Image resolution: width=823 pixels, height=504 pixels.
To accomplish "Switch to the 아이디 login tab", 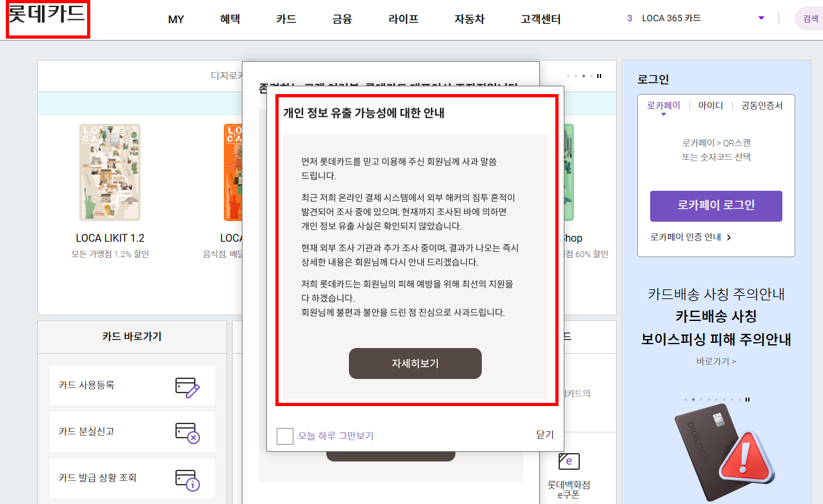I will 711,106.
